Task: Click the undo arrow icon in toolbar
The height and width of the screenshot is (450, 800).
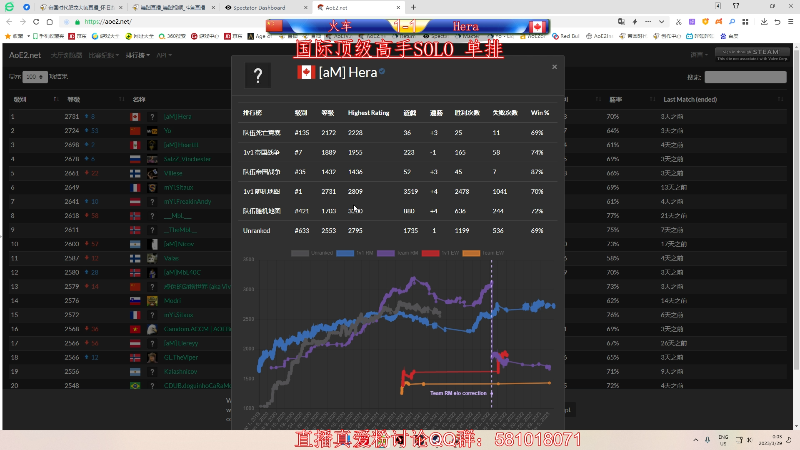Action: [x=777, y=22]
